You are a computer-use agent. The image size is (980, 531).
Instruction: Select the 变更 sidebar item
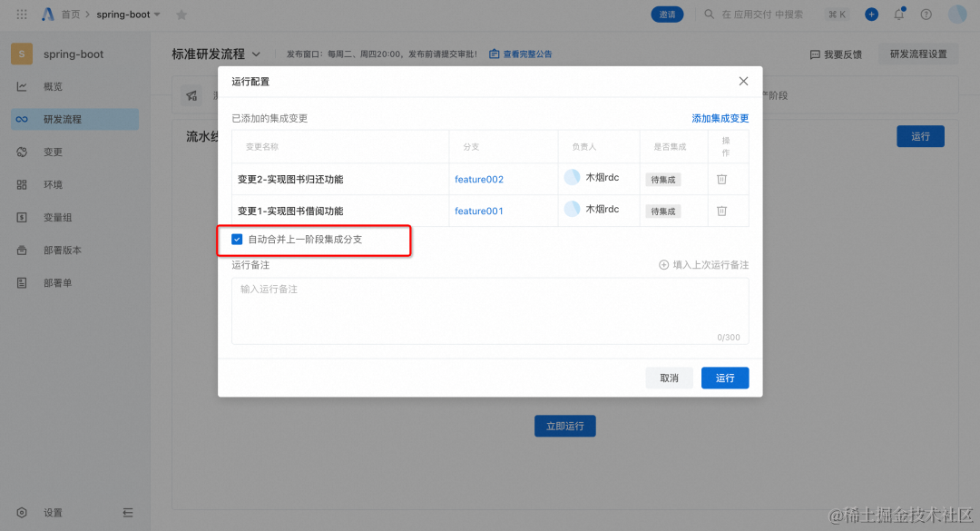(54, 152)
